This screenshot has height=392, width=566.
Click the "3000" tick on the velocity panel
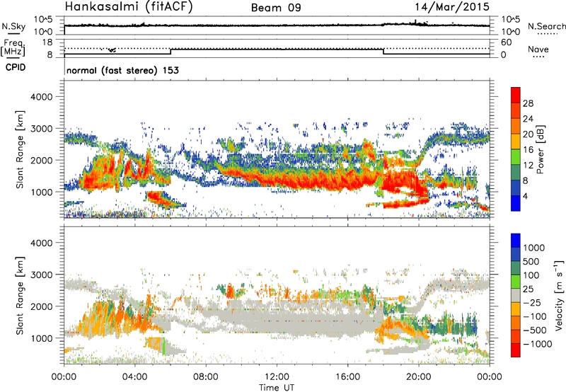coord(41,275)
